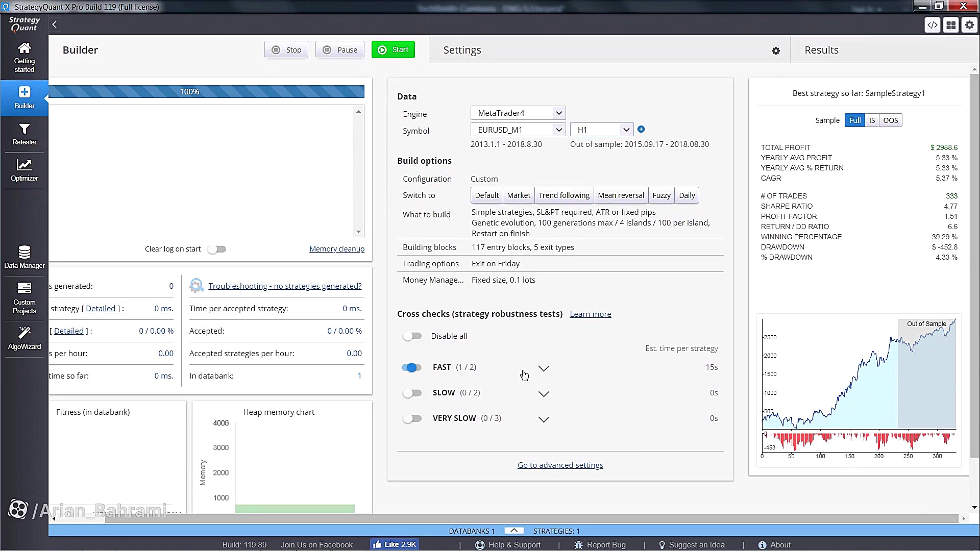Click the StrategyQuant logo

[x=24, y=24]
